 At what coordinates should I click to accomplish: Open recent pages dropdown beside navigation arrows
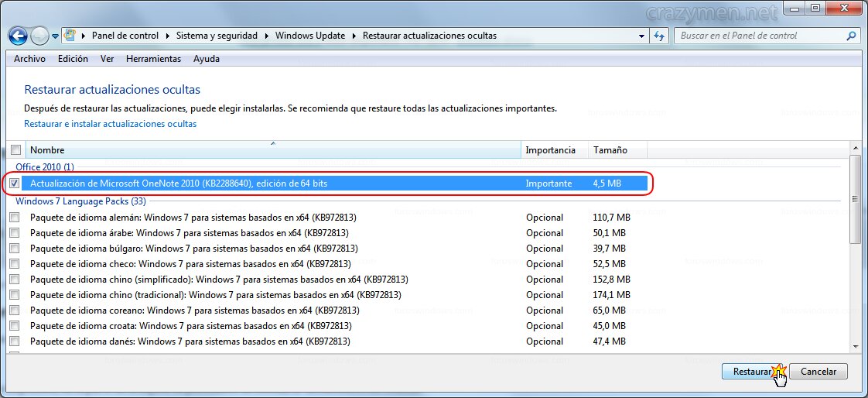tap(56, 36)
